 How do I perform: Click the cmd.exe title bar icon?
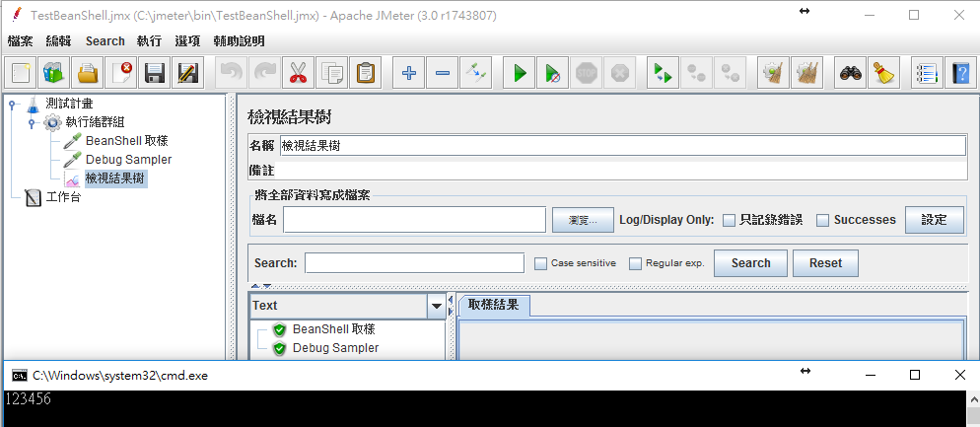tap(20, 375)
